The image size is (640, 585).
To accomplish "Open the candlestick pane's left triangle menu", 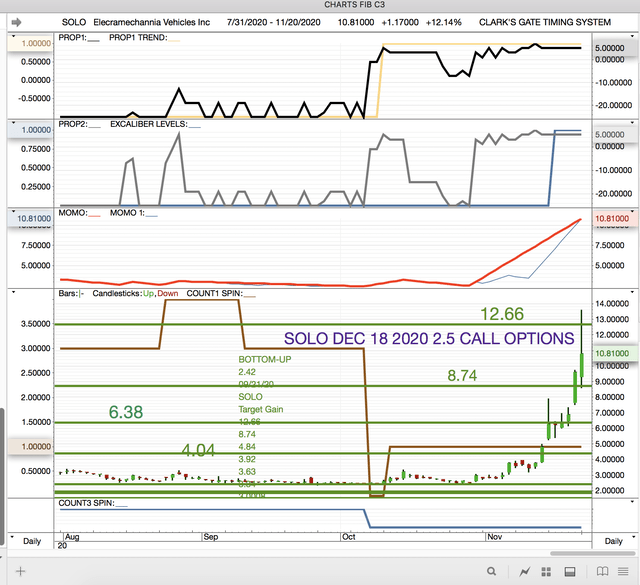I will (x=13, y=292).
